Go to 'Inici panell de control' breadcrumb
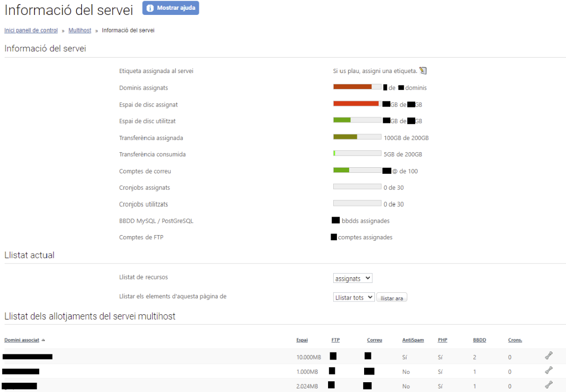 [31, 30]
